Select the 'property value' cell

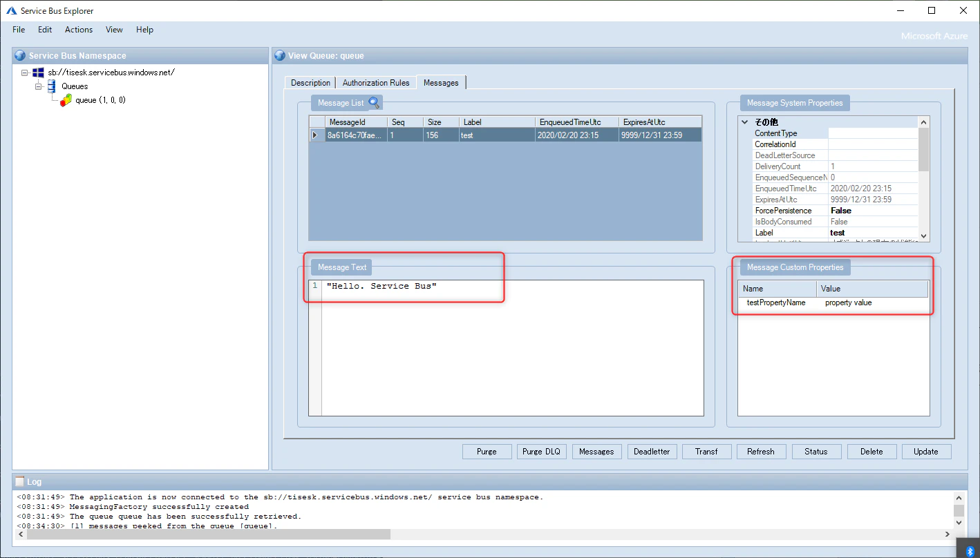pyautogui.click(x=872, y=302)
